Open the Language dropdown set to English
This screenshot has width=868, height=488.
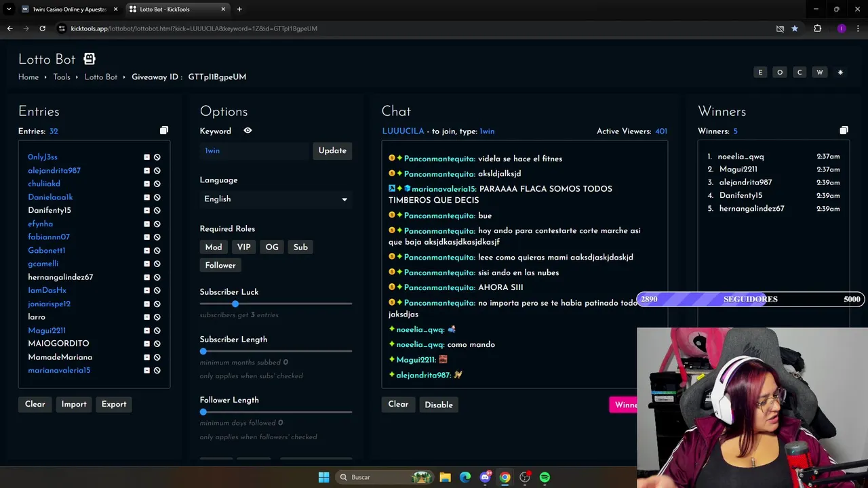point(275,199)
